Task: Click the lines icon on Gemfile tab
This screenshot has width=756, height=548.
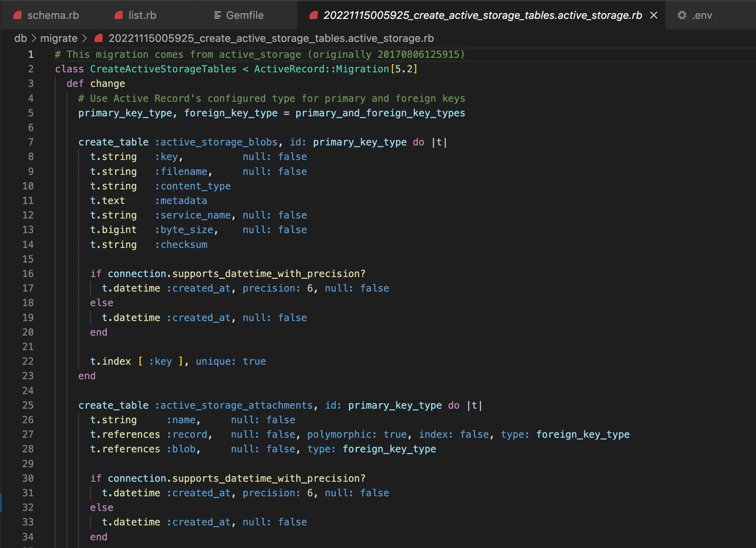Action: [217, 15]
